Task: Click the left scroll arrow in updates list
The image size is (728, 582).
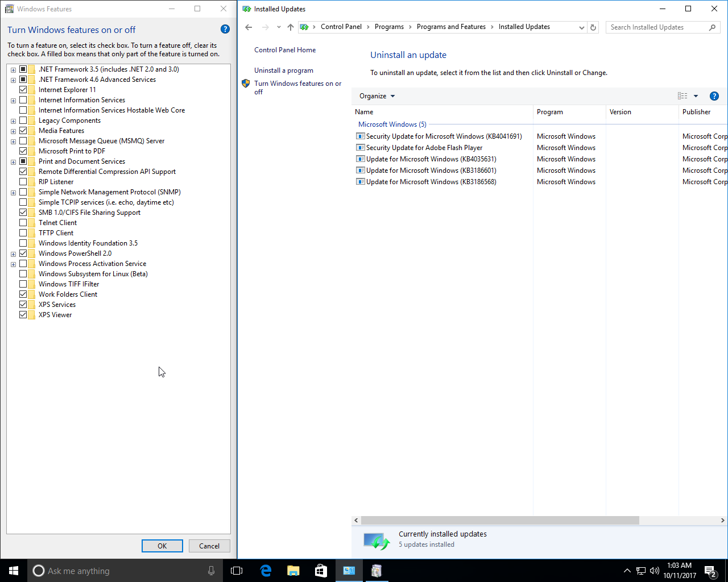Action: click(x=356, y=520)
